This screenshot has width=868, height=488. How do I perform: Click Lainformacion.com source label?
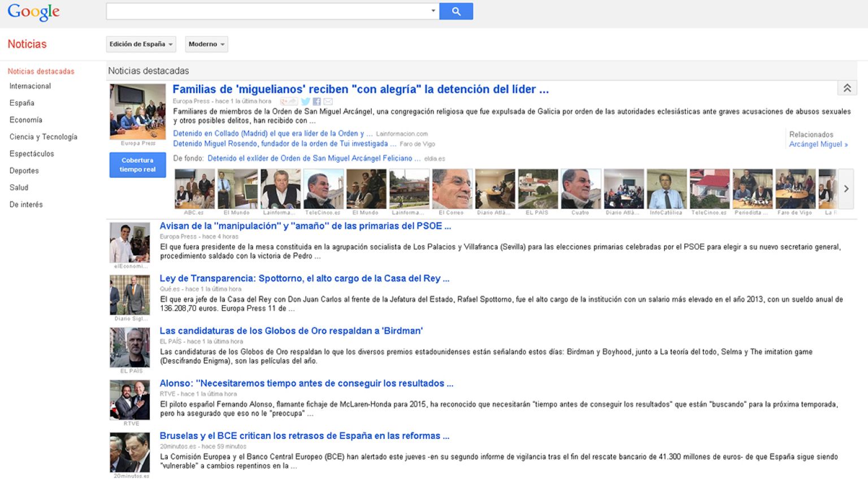pos(402,134)
